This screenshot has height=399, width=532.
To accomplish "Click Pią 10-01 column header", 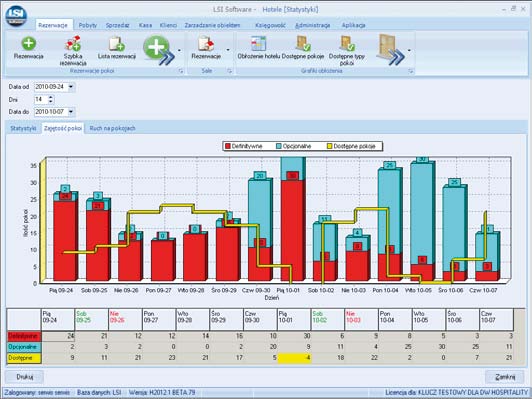I will coord(294,320).
